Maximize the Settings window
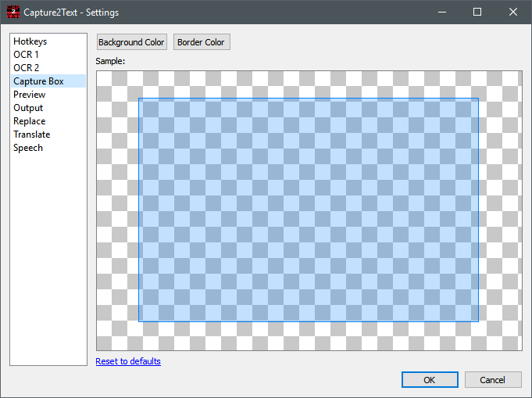The width and height of the screenshot is (532, 398). click(x=477, y=12)
